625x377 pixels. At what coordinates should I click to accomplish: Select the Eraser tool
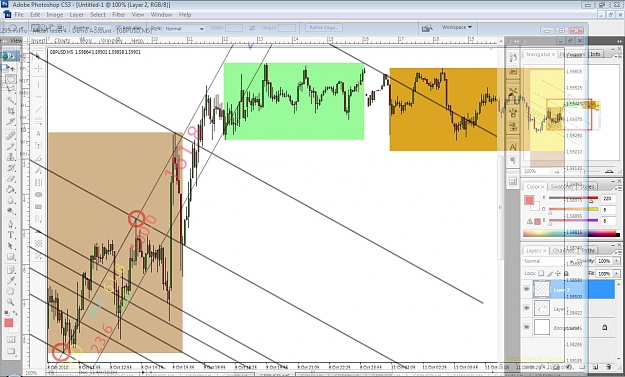coord(10,179)
